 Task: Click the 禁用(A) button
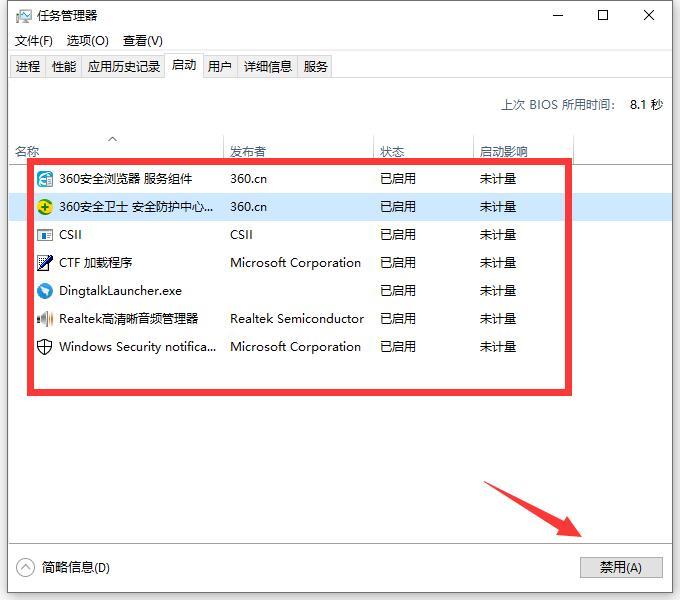tap(621, 567)
